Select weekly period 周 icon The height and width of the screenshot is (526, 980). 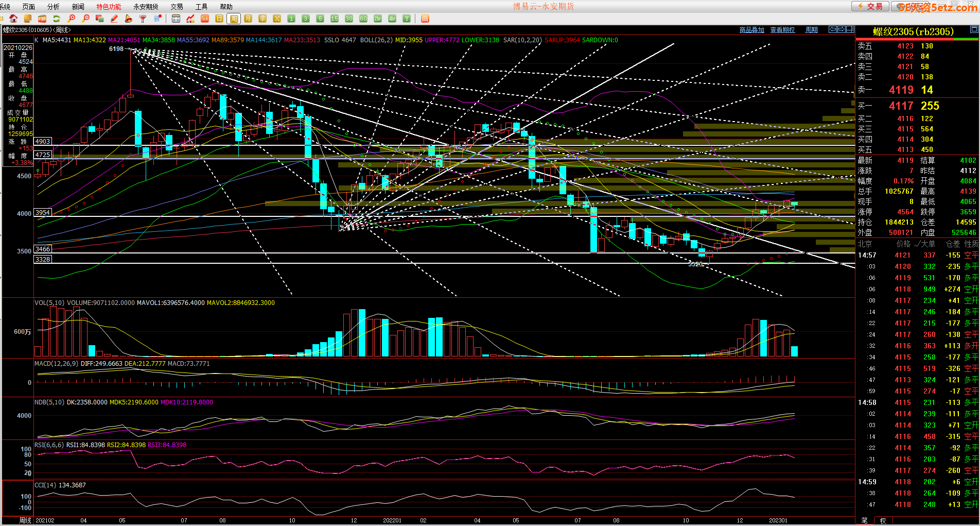pos(234,19)
